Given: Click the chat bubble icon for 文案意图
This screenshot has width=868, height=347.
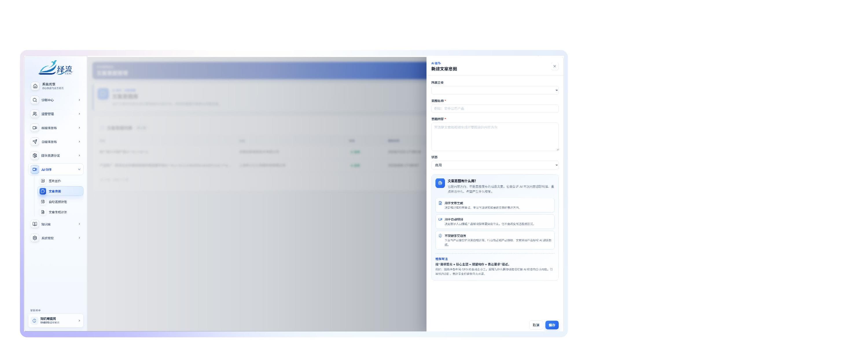Looking at the screenshot, I should click(43, 191).
